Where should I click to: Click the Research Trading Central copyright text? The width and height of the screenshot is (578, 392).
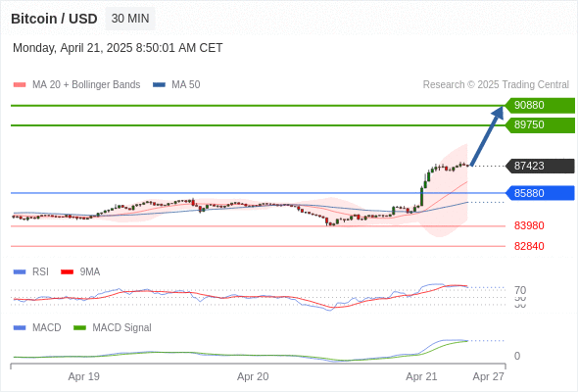(x=496, y=85)
